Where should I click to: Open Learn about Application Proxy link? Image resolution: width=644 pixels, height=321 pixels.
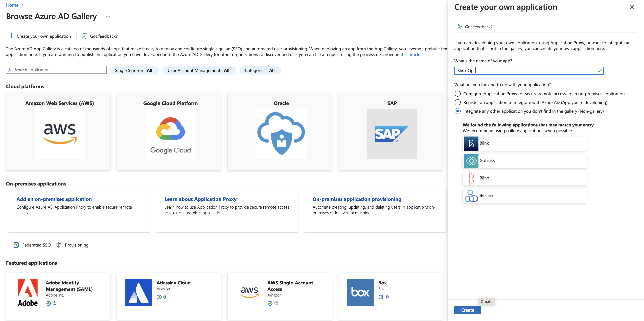pos(200,199)
